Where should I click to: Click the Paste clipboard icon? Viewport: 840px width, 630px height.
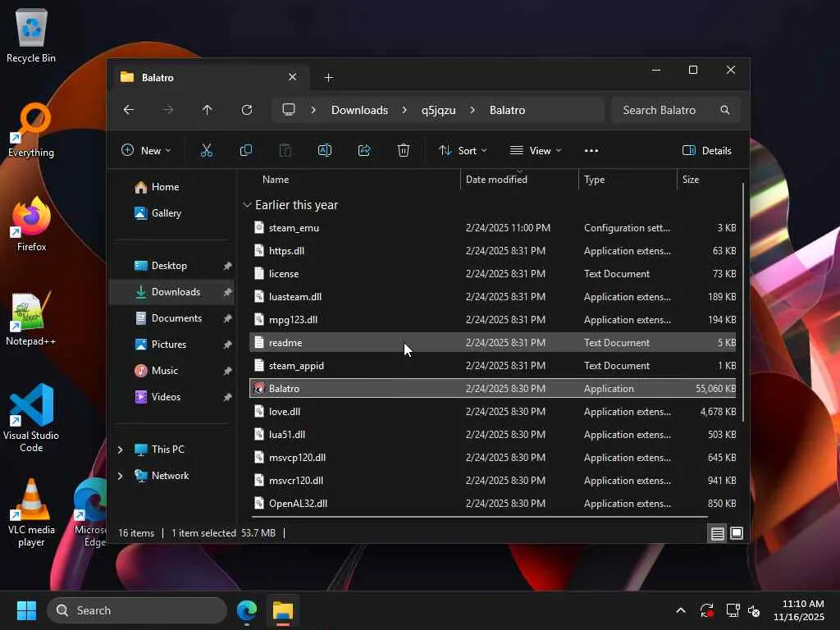(285, 151)
